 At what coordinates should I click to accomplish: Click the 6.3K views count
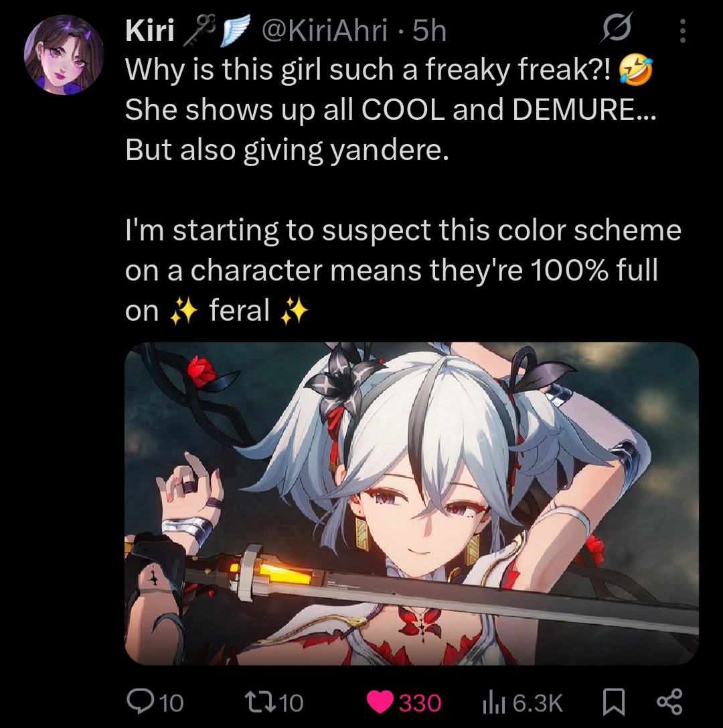tap(538, 703)
